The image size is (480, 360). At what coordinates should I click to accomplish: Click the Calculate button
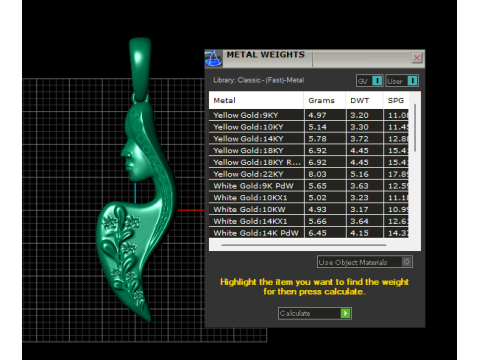coord(315,313)
